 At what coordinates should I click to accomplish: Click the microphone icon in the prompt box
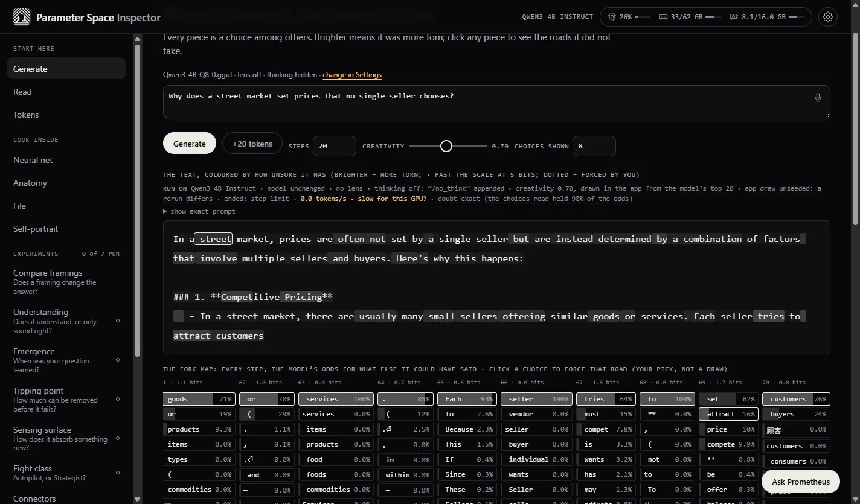click(818, 97)
